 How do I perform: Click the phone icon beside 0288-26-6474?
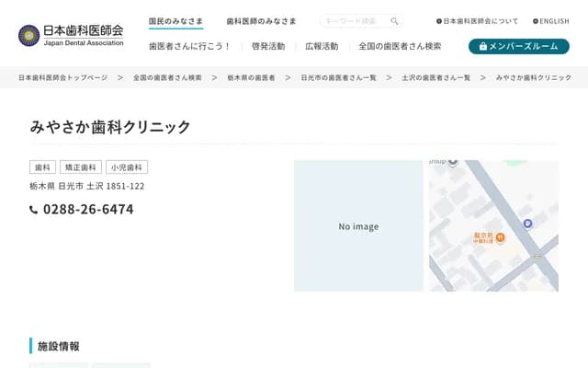(34, 210)
